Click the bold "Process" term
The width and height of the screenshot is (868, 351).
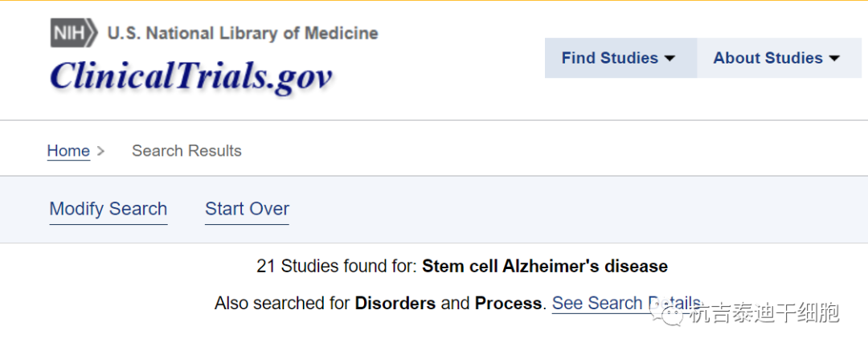[508, 304]
